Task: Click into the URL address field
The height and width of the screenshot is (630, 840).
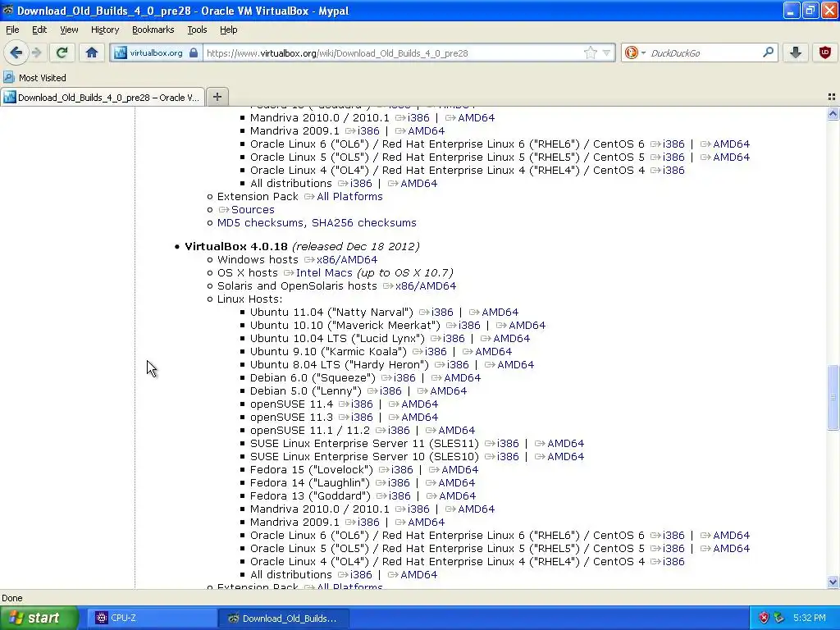Action: coord(394,53)
